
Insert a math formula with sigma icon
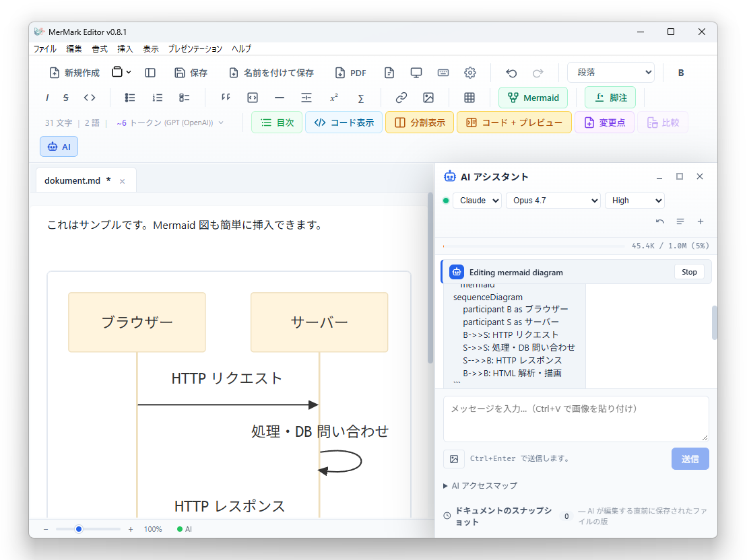[360, 98]
